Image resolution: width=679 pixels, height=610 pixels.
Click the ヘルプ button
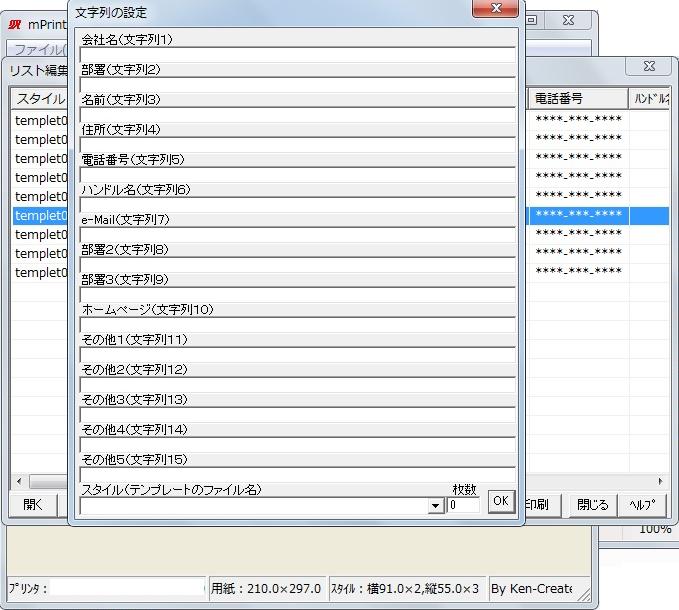tap(642, 504)
